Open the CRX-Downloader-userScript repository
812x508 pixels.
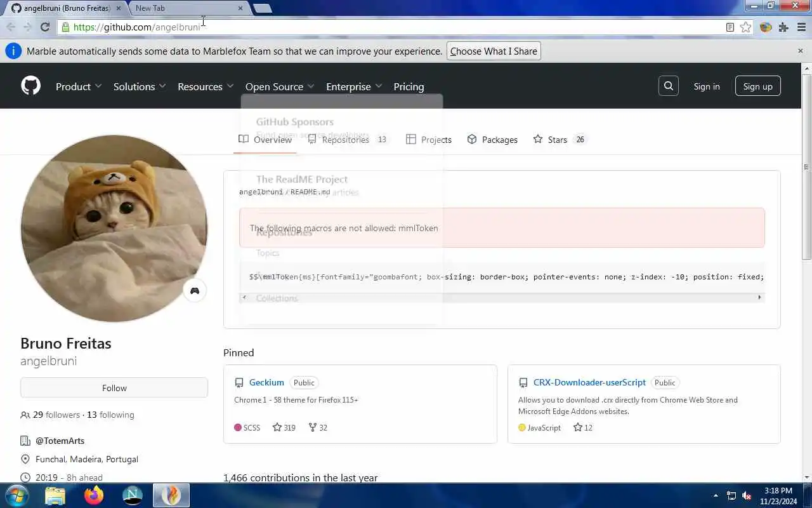click(589, 382)
